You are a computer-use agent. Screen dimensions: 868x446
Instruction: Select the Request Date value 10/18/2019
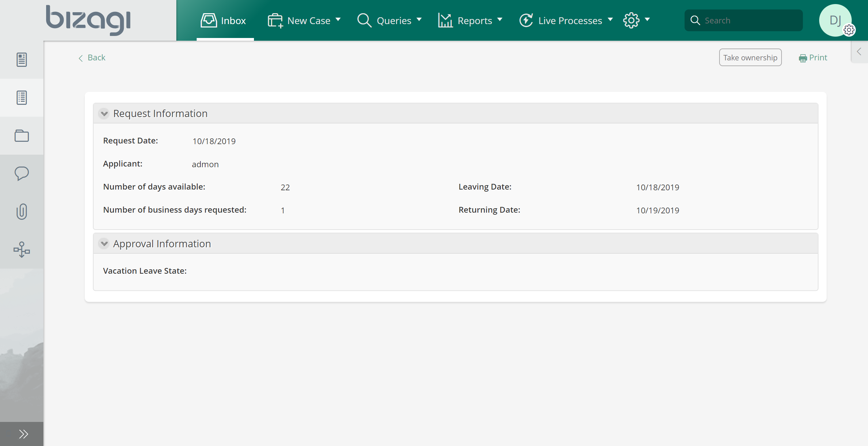point(214,141)
